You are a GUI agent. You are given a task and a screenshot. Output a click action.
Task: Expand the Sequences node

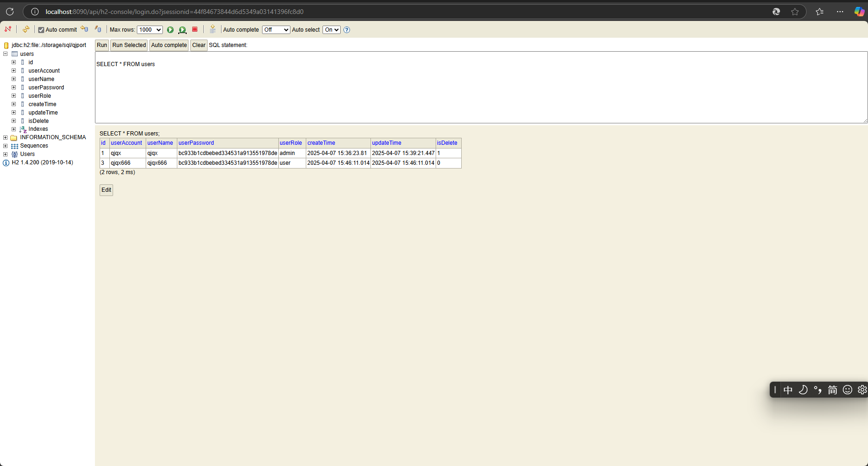6,146
